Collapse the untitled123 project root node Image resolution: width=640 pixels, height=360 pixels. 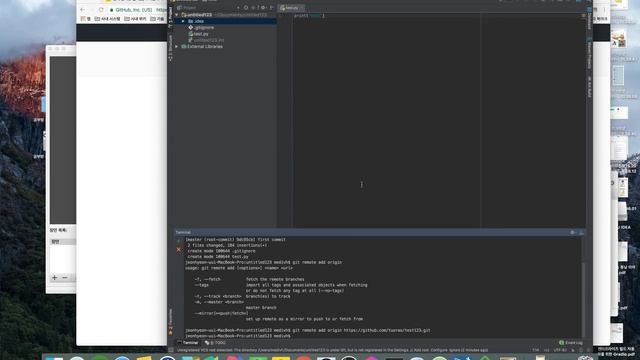click(x=177, y=15)
